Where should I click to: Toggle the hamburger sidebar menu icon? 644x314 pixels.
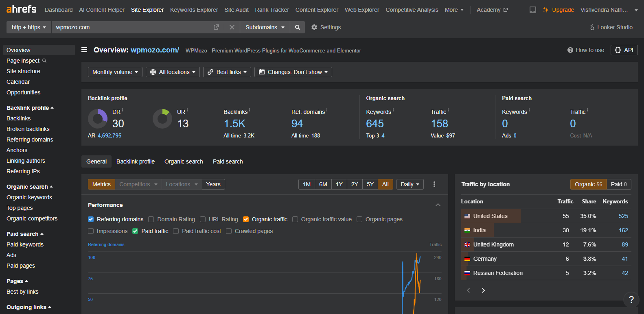click(x=84, y=50)
